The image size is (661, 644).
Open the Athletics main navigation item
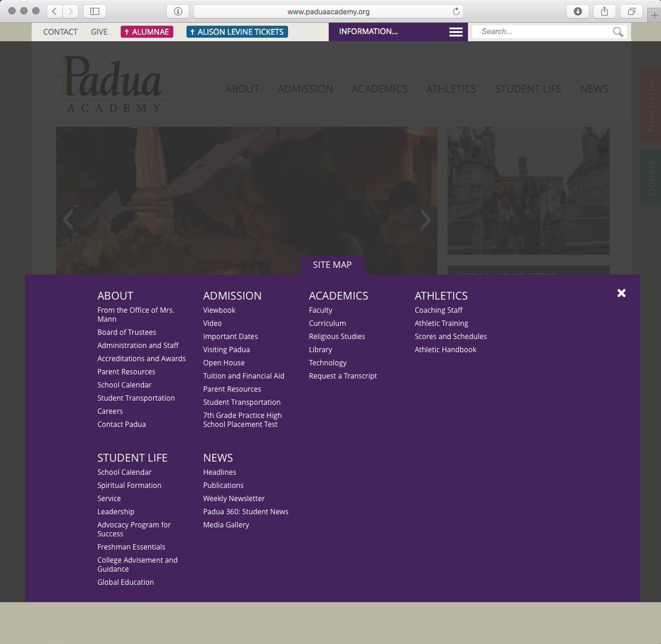[451, 89]
